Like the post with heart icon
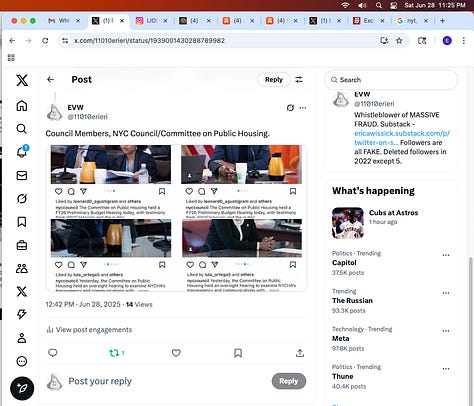 176,353
